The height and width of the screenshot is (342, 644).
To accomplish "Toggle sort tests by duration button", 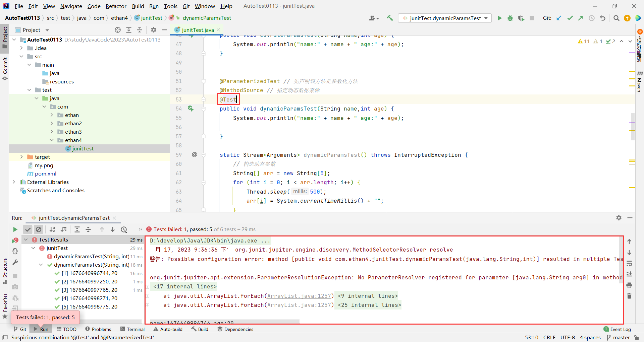I will pyautogui.click(x=63, y=229).
